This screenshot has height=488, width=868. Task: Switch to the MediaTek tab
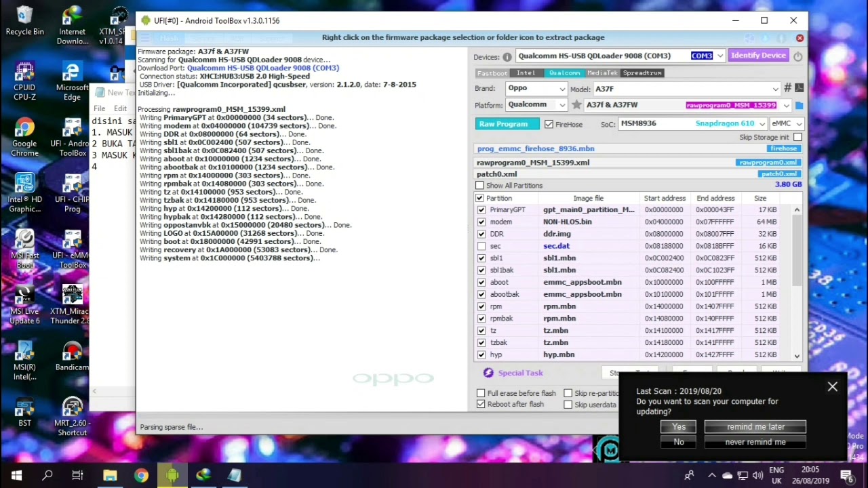click(602, 73)
